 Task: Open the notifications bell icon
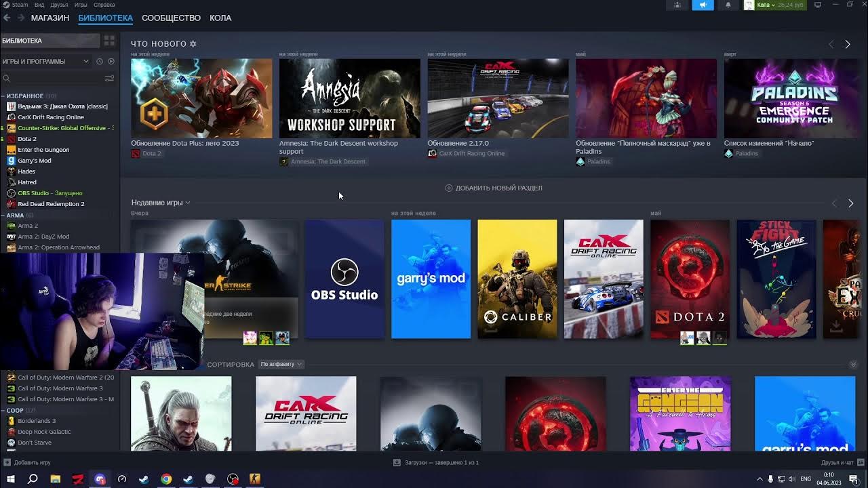point(728,5)
